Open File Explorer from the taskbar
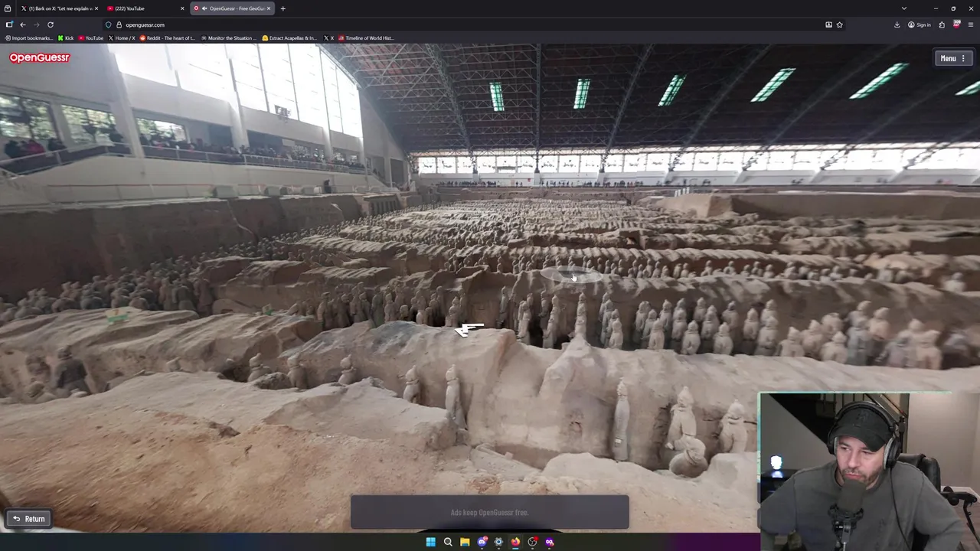Screen dimensions: 980x551 [465, 542]
